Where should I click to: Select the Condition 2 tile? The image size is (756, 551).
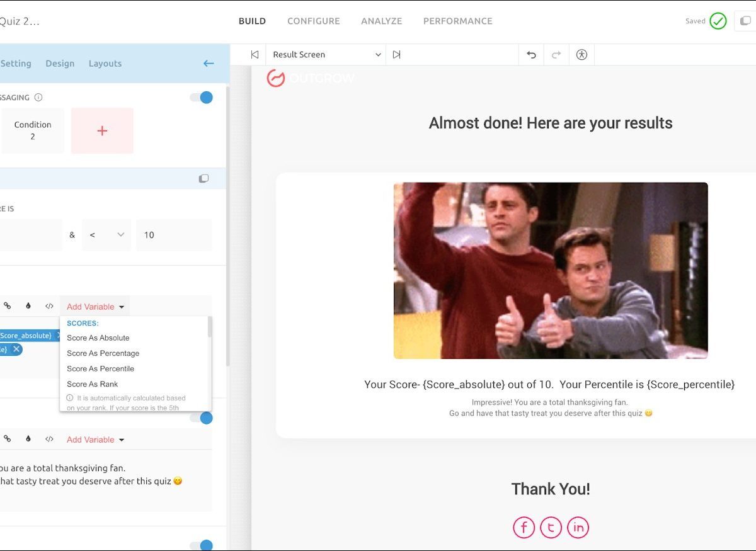[x=33, y=131]
